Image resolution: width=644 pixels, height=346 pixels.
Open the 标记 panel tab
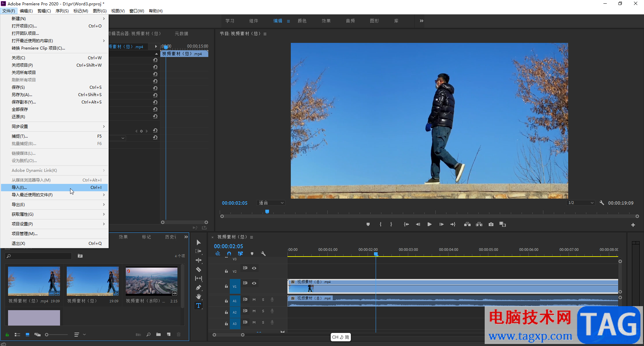pyautogui.click(x=146, y=237)
